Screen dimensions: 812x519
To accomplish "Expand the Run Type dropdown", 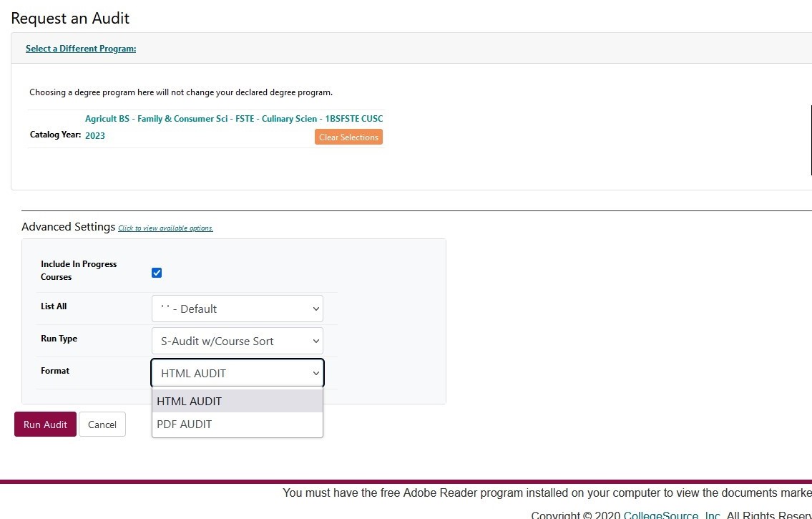I will coord(237,341).
